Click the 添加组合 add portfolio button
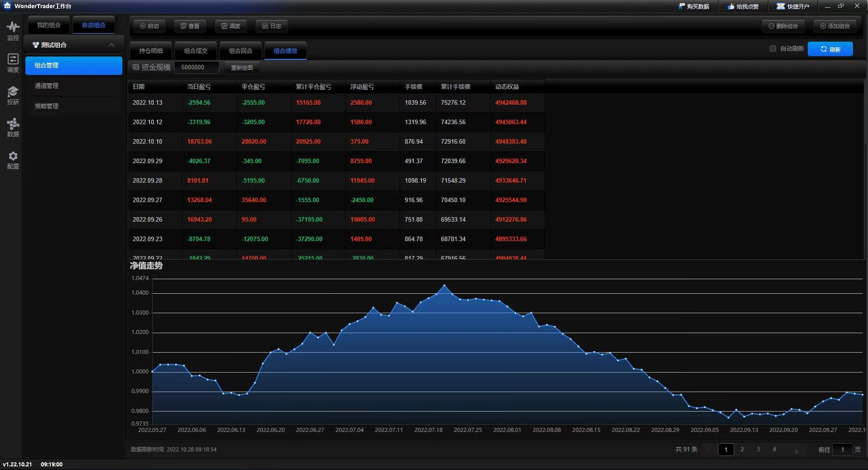This screenshot has height=470, width=868. coord(835,26)
